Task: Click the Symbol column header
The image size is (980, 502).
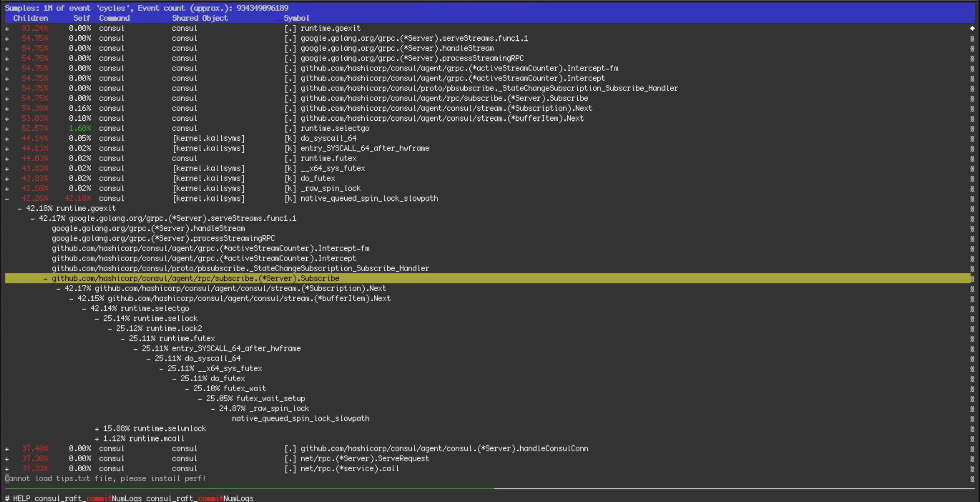Action: pos(296,18)
